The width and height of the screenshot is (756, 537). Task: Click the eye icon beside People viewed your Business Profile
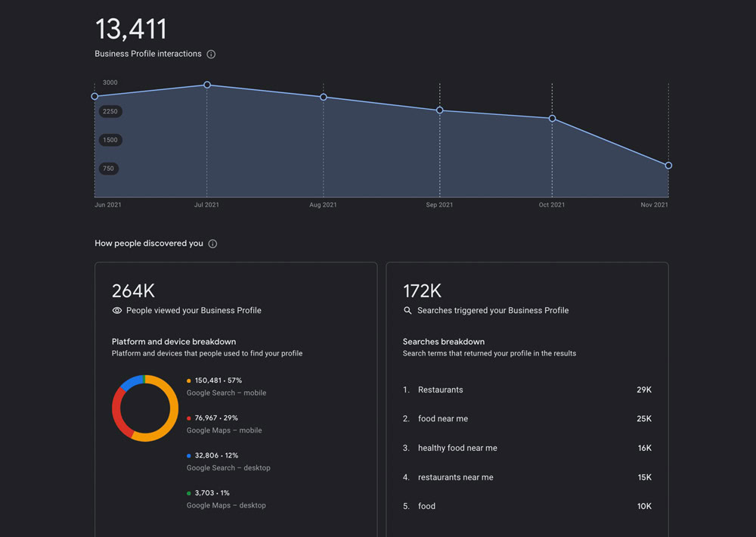pos(116,310)
